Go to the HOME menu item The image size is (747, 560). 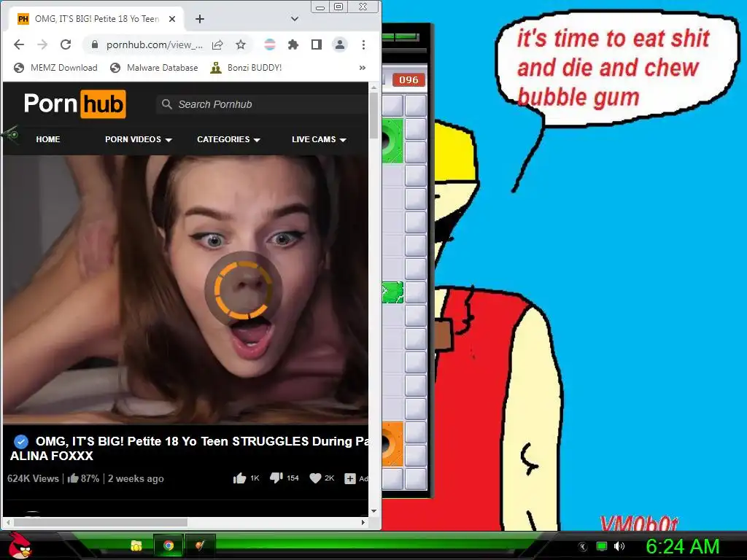pos(48,139)
